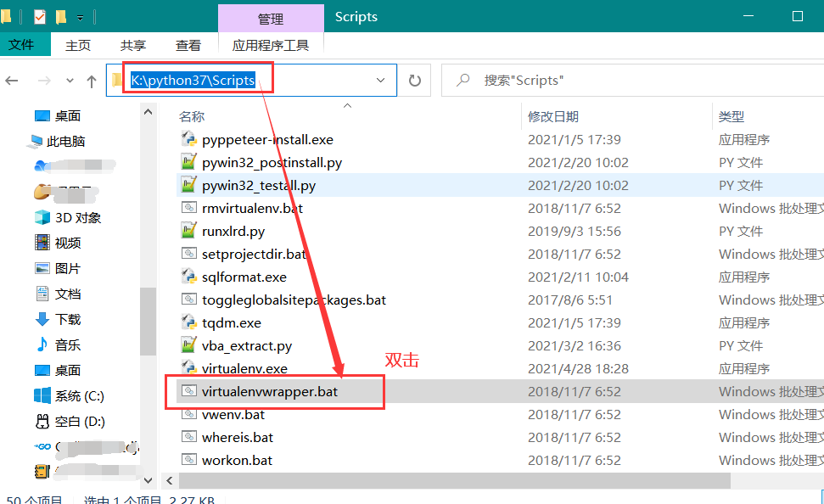Go forward with the right arrow button
This screenshot has width=824, height=504.
coord(45,81)
